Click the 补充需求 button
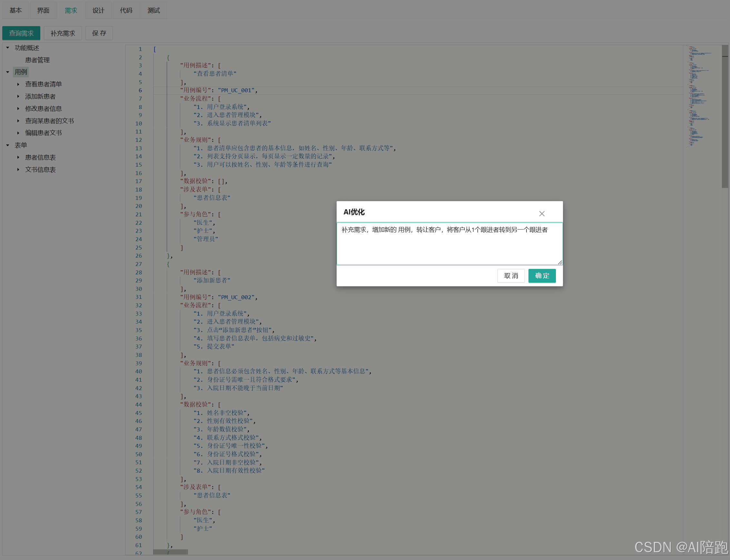 point(63,33)
